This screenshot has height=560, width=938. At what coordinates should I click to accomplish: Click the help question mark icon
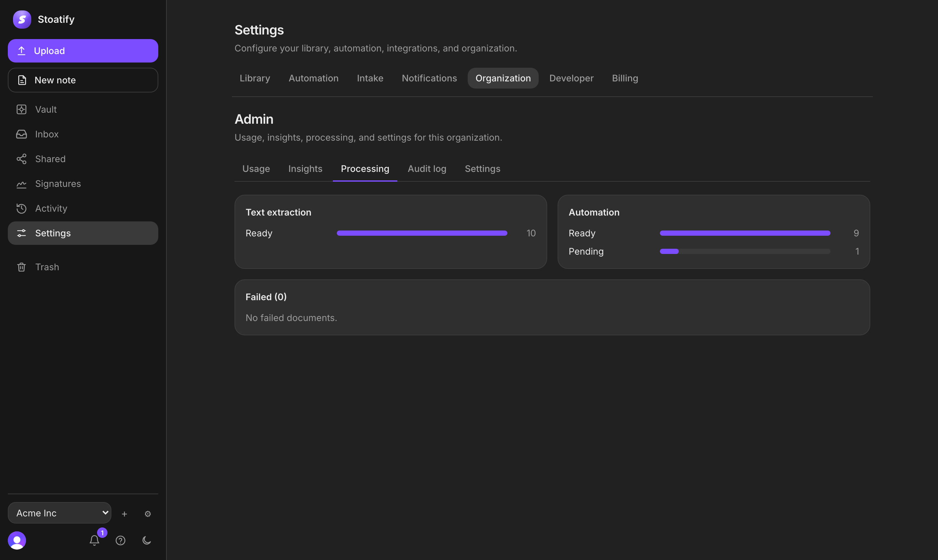pos(121,540)
